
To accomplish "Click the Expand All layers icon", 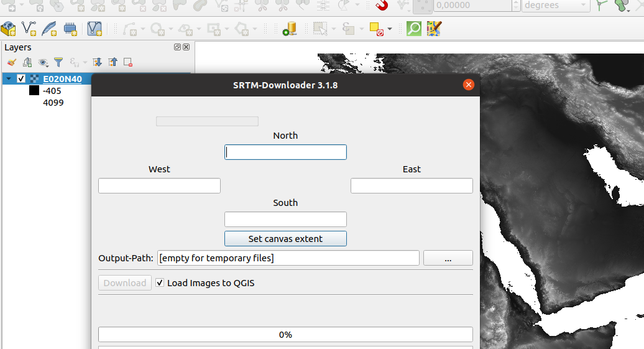I will (x=97, y=62).
